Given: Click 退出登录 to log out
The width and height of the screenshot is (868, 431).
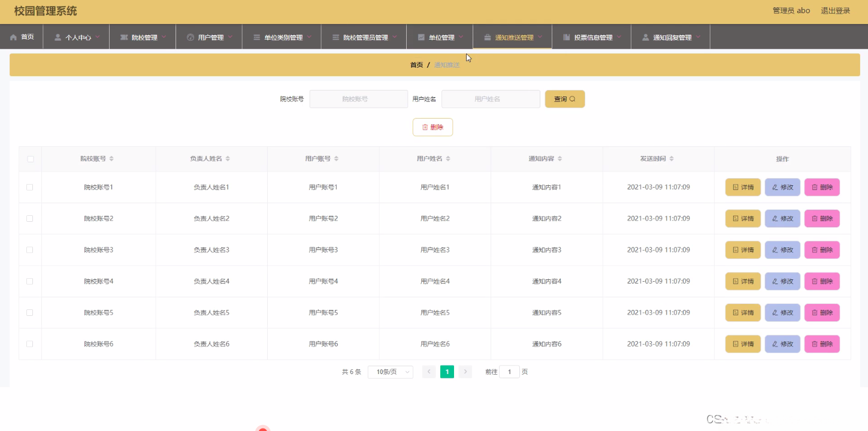Looking at the screenshot, I should click(x=835, y=11).
